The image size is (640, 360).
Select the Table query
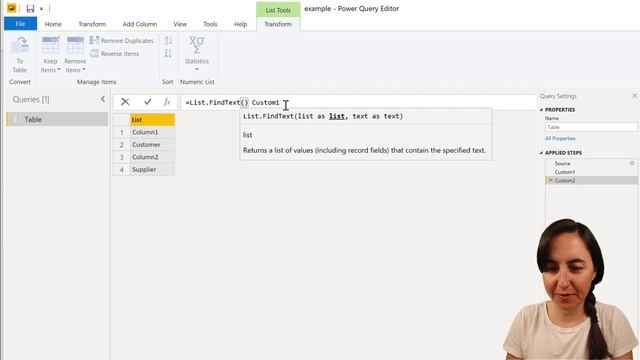point(57,119)
